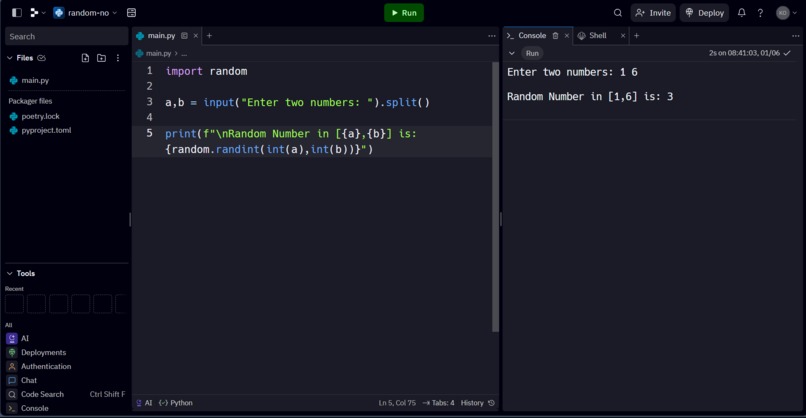Clear the console with the trash icon
The width and height of the screenshot is (806, 418).
click(x=555, y=35)
